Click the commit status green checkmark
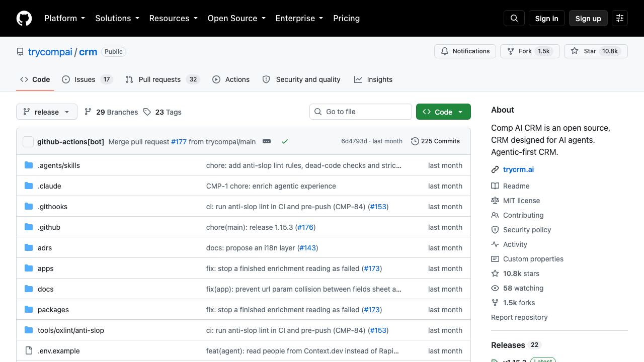 [285, 141]
